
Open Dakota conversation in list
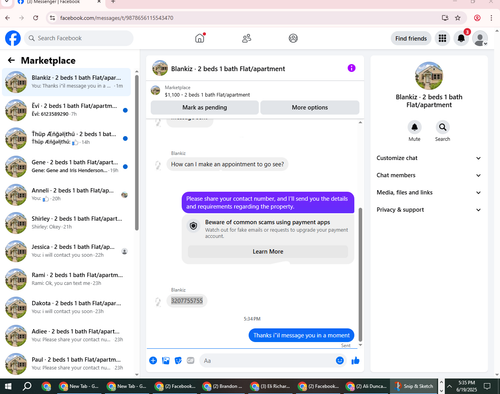[66, 307]
